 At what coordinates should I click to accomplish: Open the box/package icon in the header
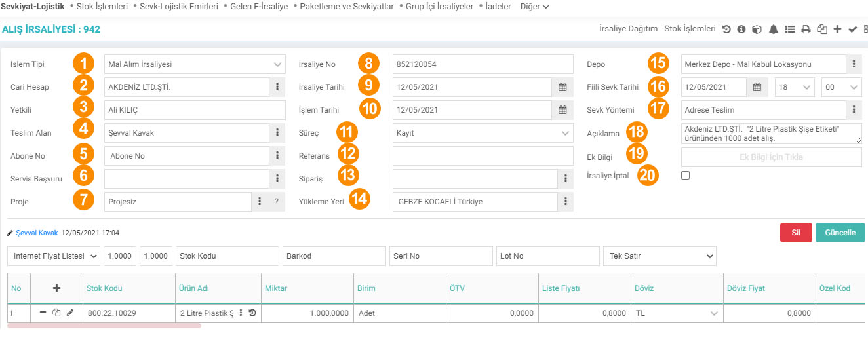click(x=757, y=29)
